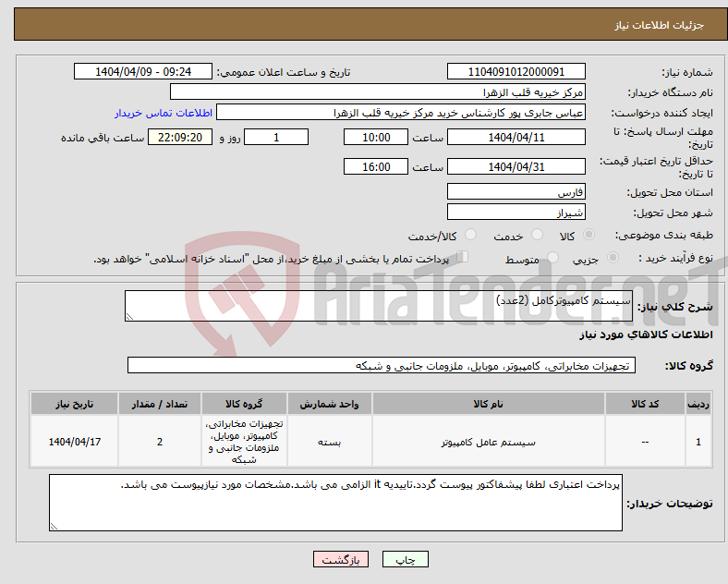Click the resize handle of توضیحات خریدار box

(54, 527)
